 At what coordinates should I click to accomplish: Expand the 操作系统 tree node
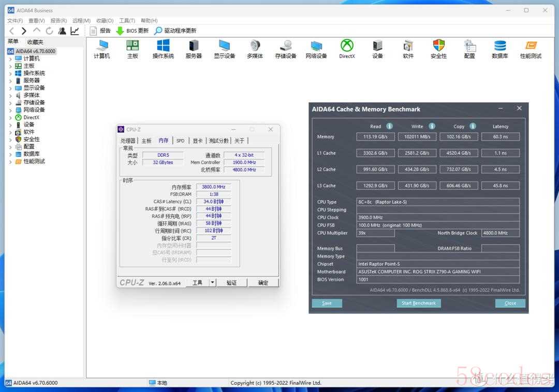pyautogui.click(x=10, y=73)
